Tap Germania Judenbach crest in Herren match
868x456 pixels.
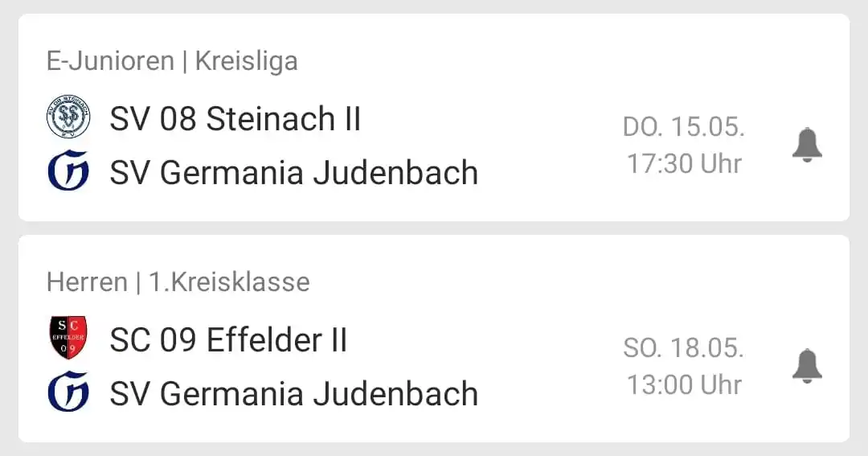(68, 392)
